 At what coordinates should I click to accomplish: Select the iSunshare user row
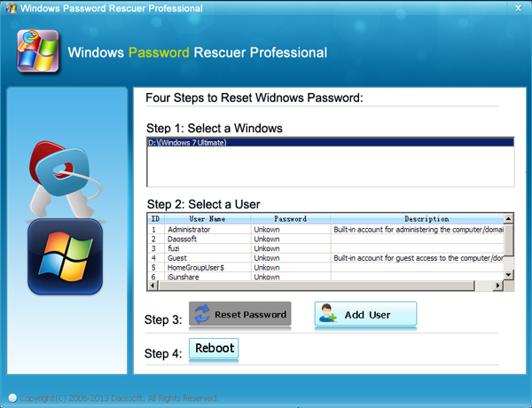(326, 277)
